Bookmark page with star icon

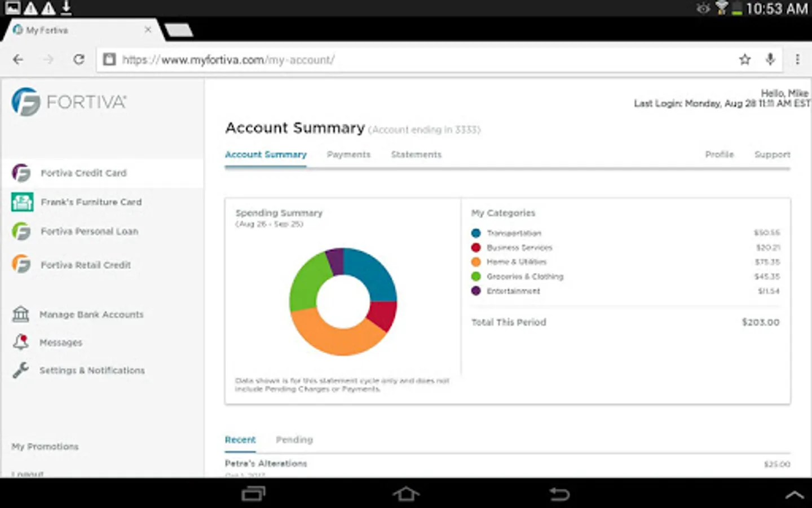tap(745, 59)
